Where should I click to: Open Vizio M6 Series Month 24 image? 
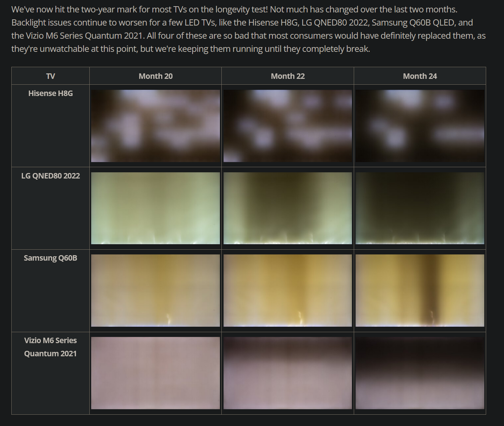tap(420, 373)
